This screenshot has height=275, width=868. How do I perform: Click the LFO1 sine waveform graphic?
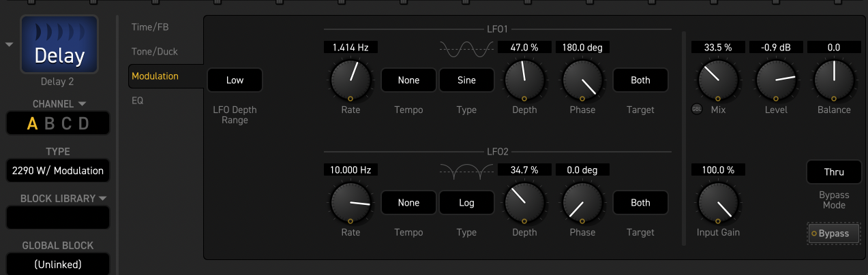click(466, 48)
